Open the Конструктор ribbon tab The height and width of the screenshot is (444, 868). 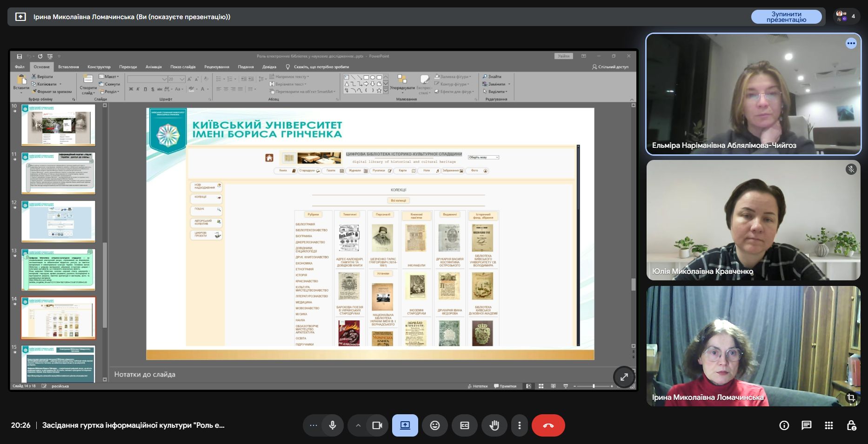click(x=99, y=67)
